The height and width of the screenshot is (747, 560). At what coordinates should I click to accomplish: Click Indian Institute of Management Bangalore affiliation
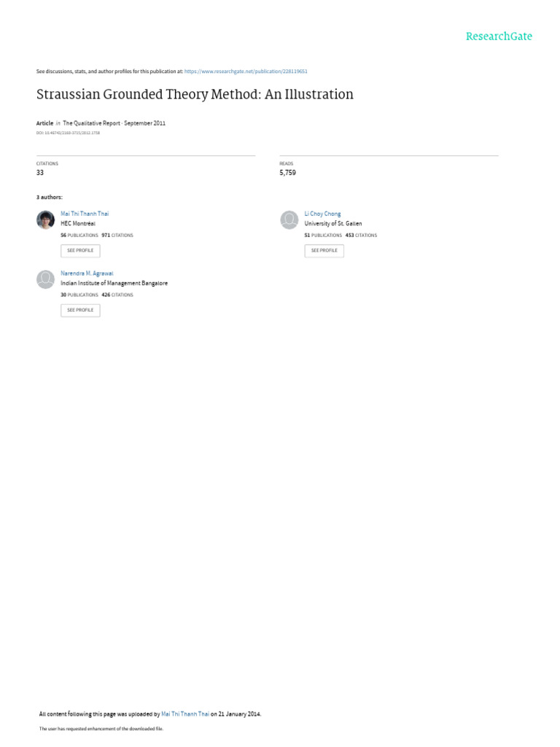(x=114, y=283)
